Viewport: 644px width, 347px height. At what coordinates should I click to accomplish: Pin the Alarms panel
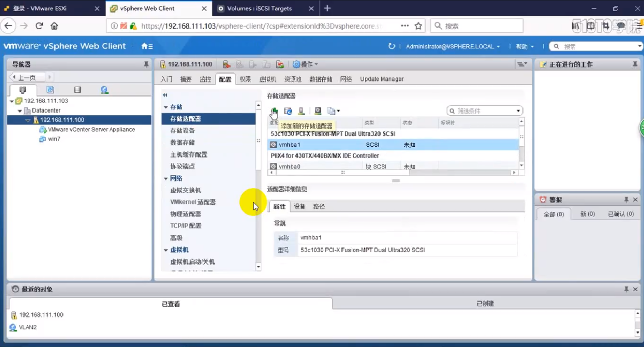click(626, 200)
